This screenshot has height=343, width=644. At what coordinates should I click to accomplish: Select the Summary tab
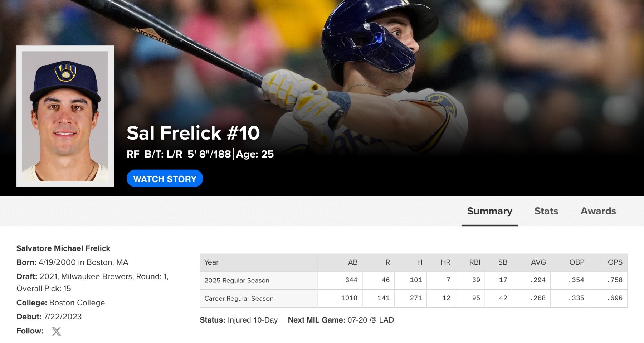coord(489,211)
